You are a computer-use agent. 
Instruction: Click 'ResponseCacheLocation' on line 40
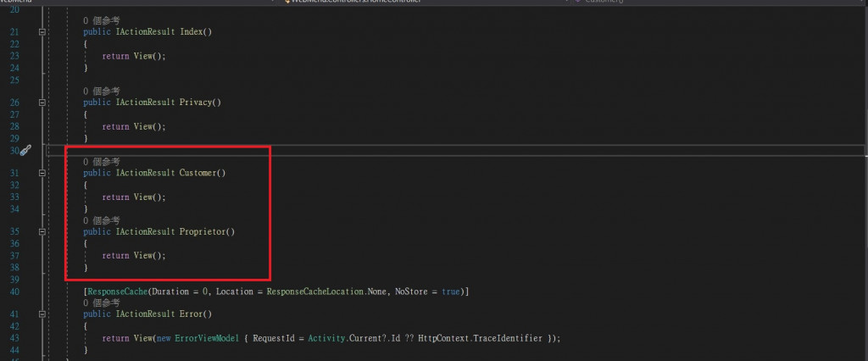[315, 292]
